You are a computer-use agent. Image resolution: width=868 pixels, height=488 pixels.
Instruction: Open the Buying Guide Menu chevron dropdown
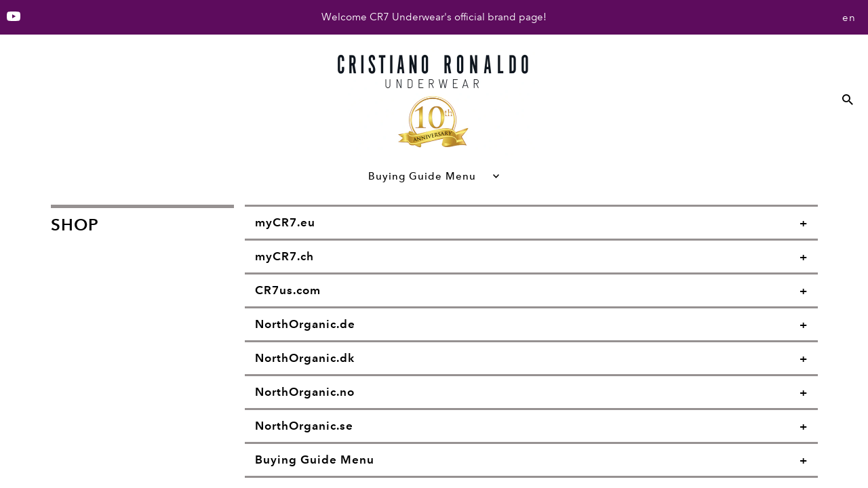click(496, 176)
